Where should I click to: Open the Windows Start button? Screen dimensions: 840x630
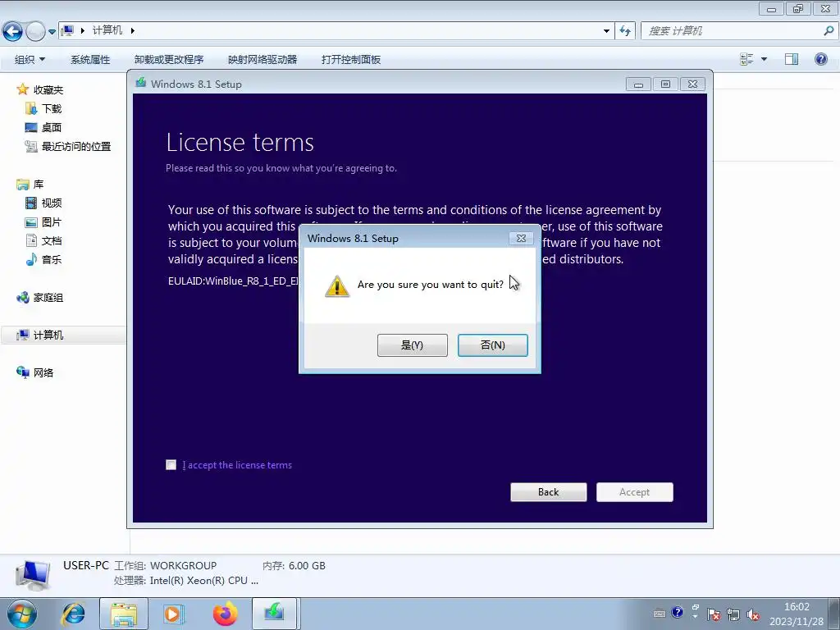22,614
